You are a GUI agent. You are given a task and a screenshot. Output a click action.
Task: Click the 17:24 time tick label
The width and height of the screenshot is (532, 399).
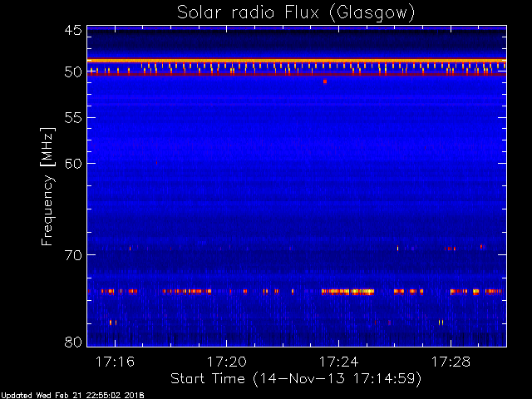coord(338,362)
